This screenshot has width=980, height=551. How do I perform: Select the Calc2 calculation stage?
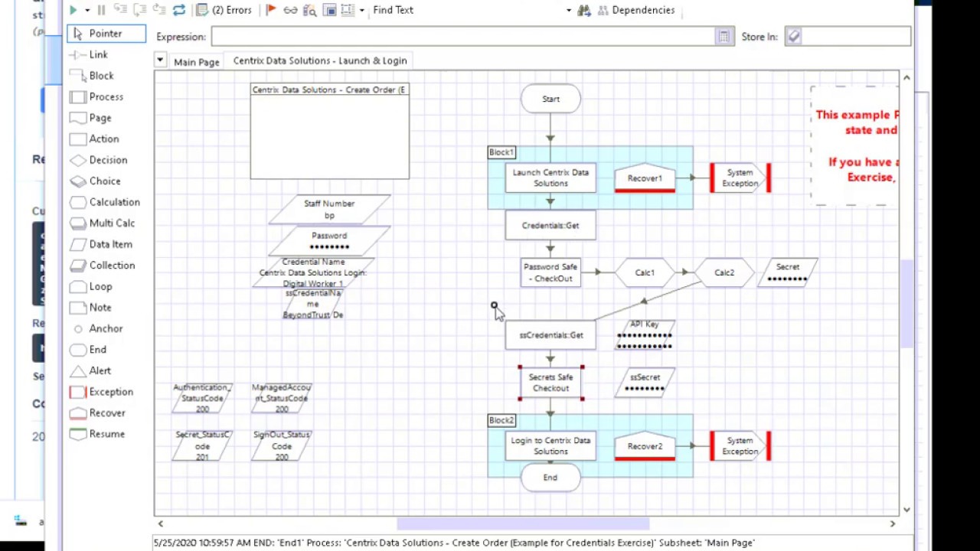click(724, 272)
